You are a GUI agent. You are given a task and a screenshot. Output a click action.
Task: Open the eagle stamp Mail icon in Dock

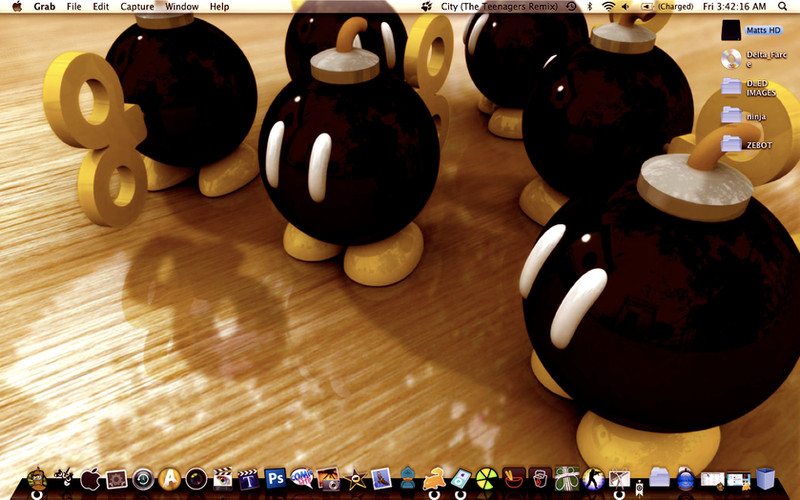click(x=381, y=479)
